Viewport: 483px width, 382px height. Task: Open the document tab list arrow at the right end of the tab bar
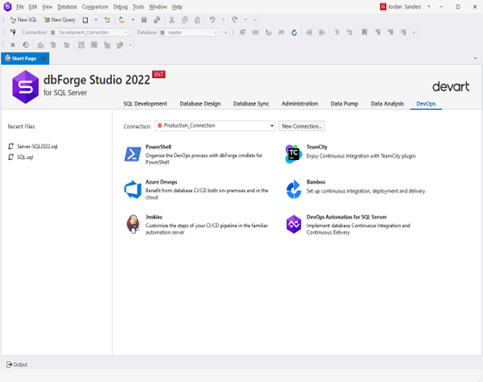pyautogui.click(x=475, y=58)
